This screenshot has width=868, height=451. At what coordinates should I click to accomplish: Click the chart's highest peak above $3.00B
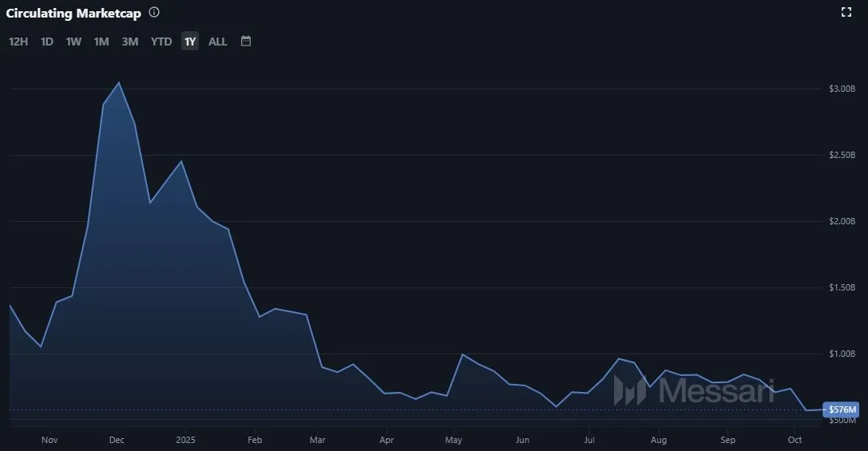coord(119,83)
